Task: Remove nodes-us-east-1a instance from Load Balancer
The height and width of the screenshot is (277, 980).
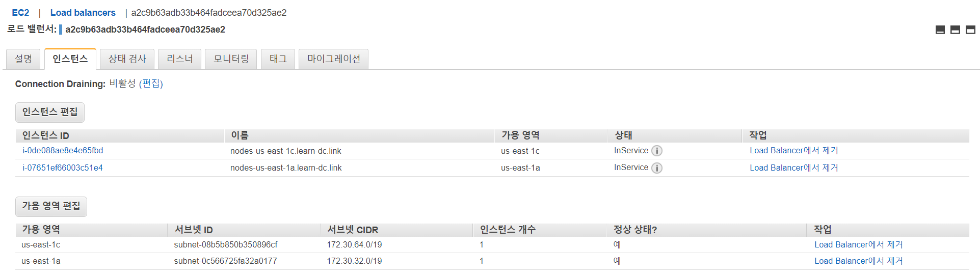Action: click(x=793, y=168)
